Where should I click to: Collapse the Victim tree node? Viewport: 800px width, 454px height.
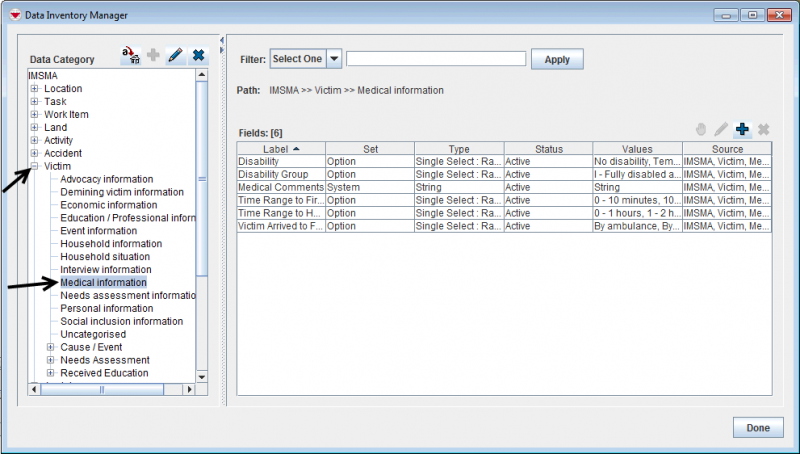click(x=35, y=166)
